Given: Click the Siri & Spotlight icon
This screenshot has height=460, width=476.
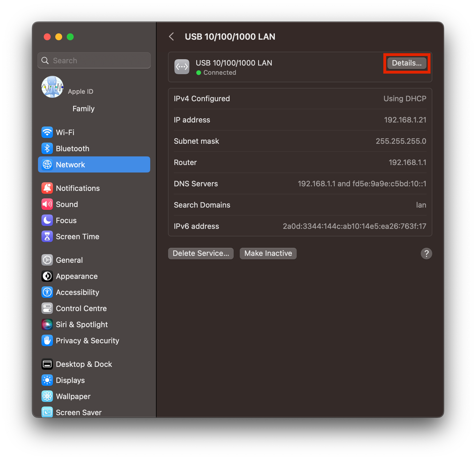Looking at the screenshot, I should pos(47,325).
